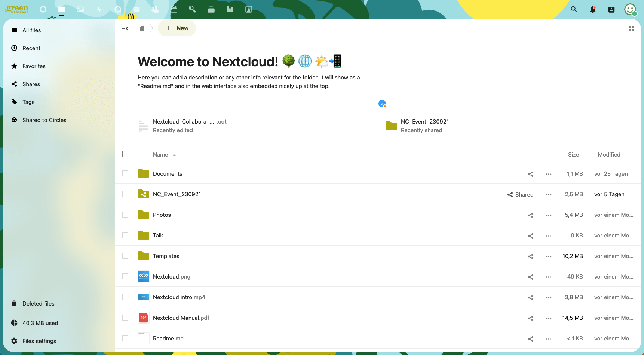Share the Talk folder via share icon
The image size is (644, 355).
tap(531, 236)
